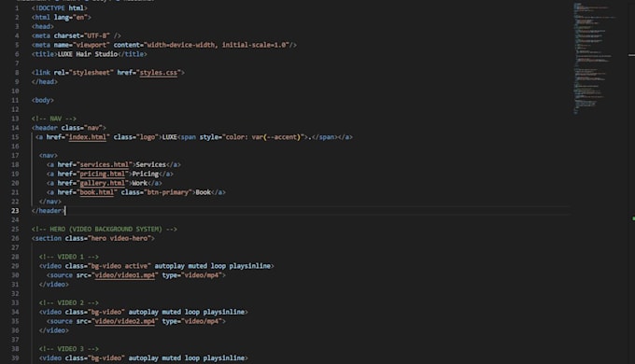
Task: Select line number 29 in the gutter
Action: click(15, 266)
